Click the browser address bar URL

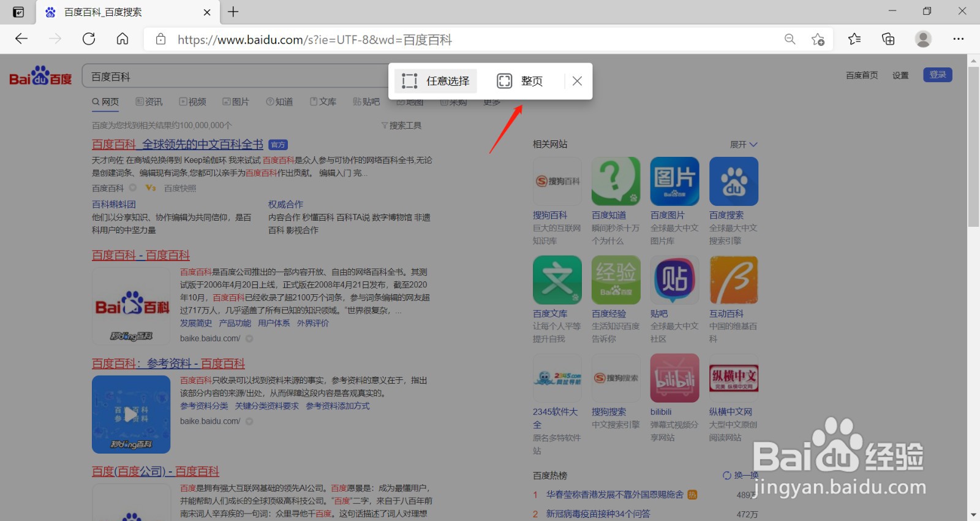[x=315, y=40]
